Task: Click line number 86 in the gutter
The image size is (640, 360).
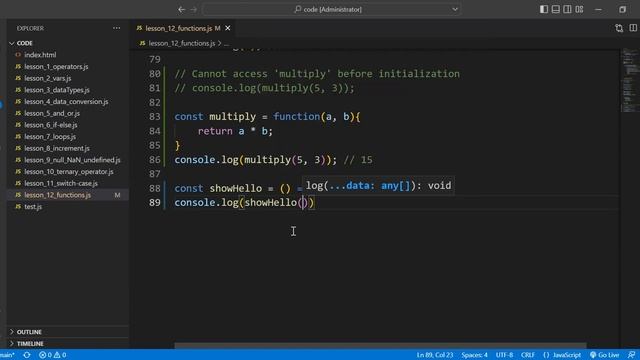Action: (x=155, y=160)
